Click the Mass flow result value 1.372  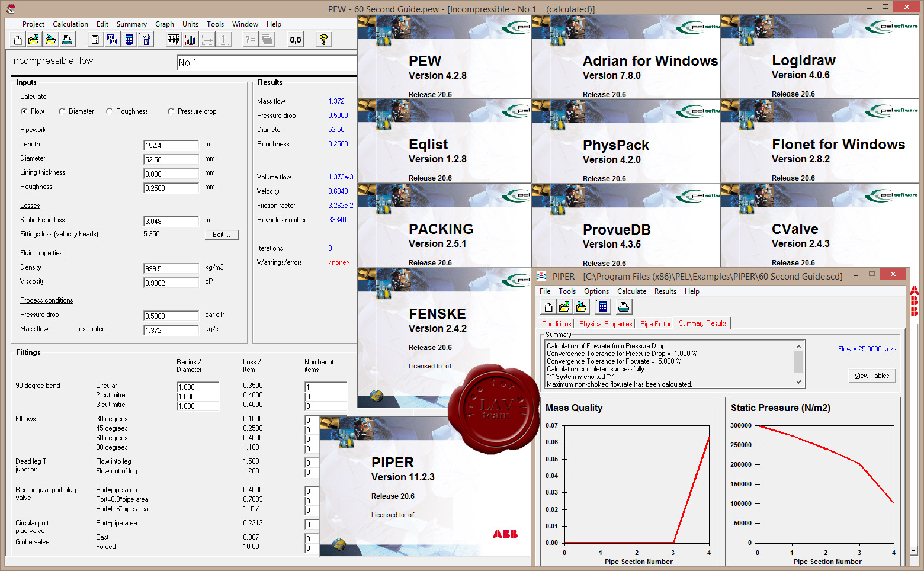pos(336,101)
